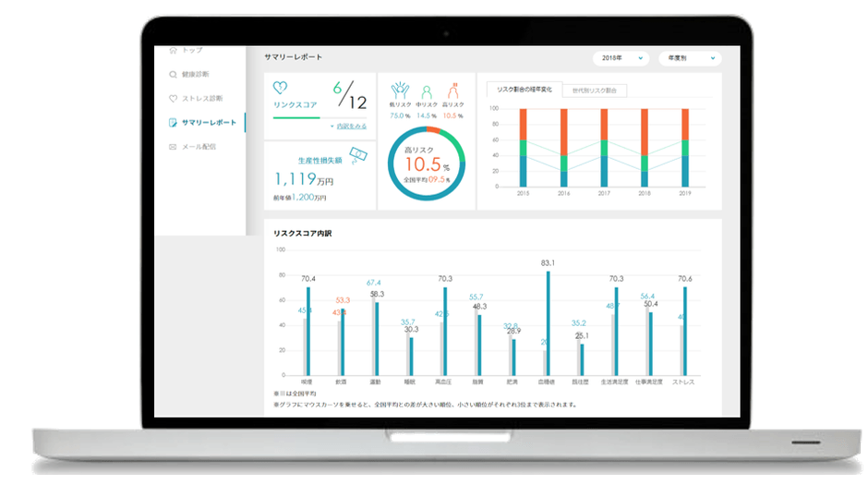Expand the 内訳をみる breakdown link
868x485 pixels.
(x=349, y=127)
